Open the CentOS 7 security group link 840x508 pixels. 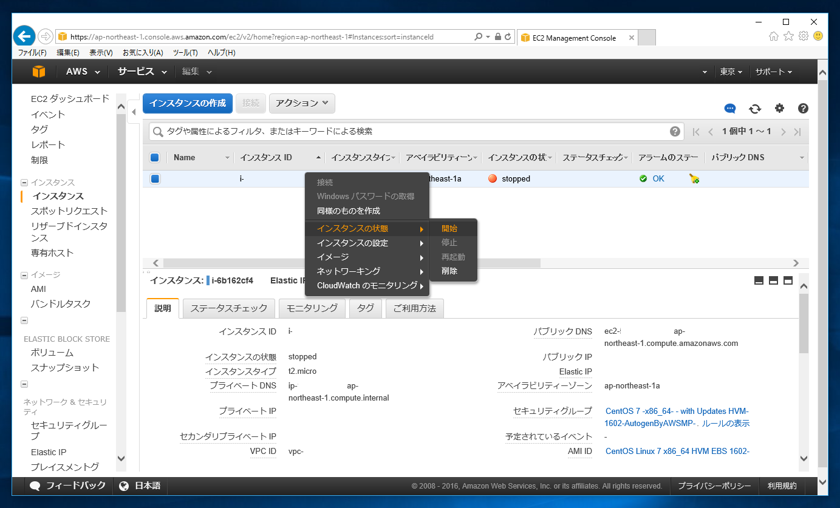[677, 417]
